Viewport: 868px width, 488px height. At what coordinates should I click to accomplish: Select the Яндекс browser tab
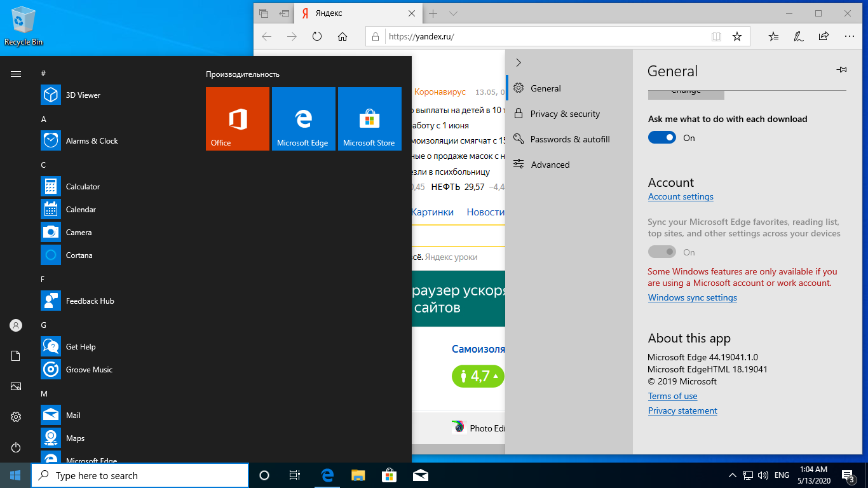pos(358,13)
